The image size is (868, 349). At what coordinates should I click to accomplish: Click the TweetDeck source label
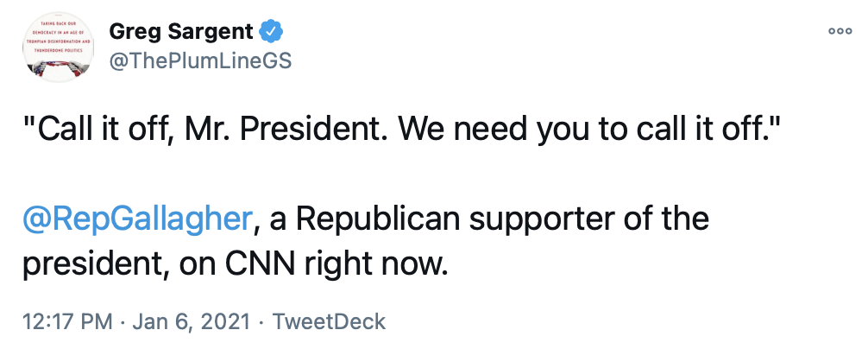(329, 322)
